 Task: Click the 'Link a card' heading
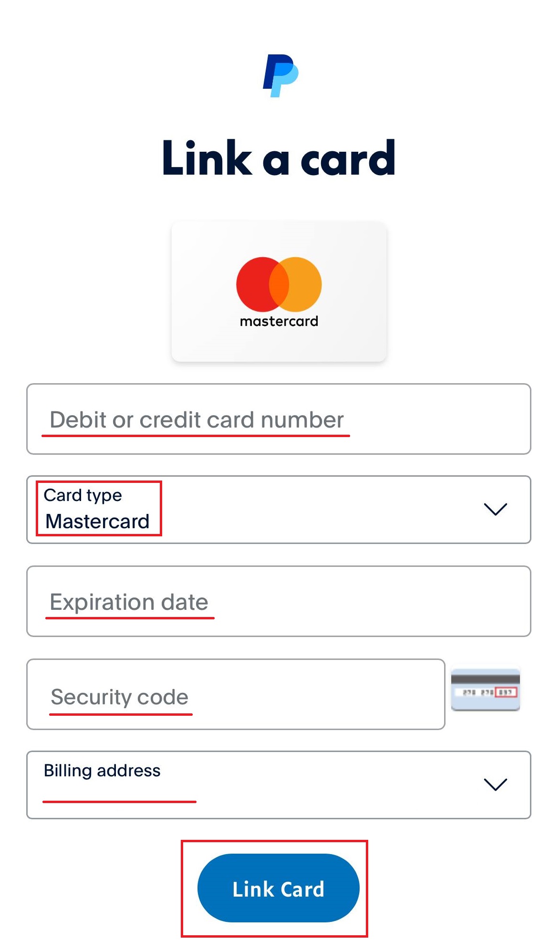point(279,158)
